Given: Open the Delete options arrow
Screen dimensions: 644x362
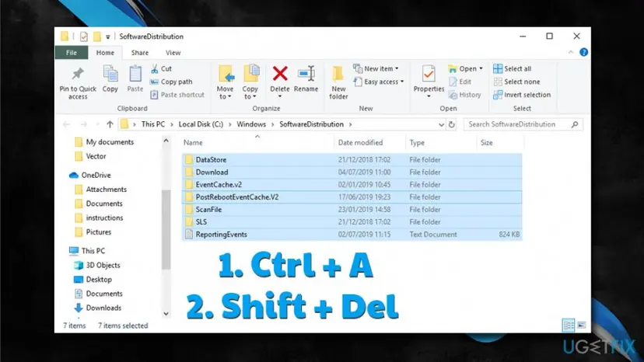Looking at the screenshot, I should [x=280, y=97].
